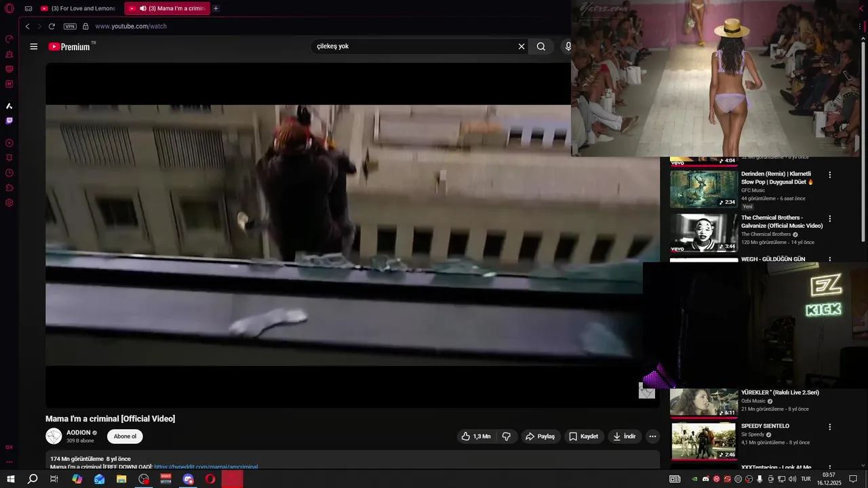The height and width of the screenshot is (488, 868).
Task: Go forward to the next page
Action: click(x=39, y=26)
